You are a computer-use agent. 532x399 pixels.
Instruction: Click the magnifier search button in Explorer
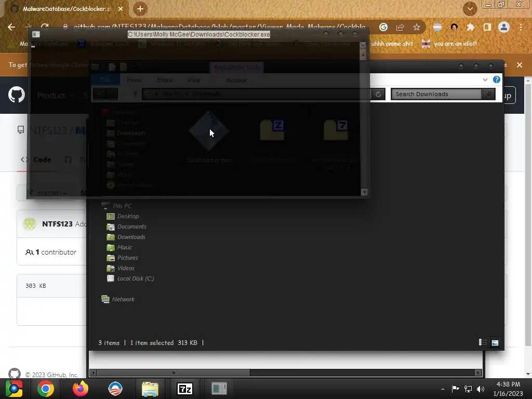(x=488, y=94)
